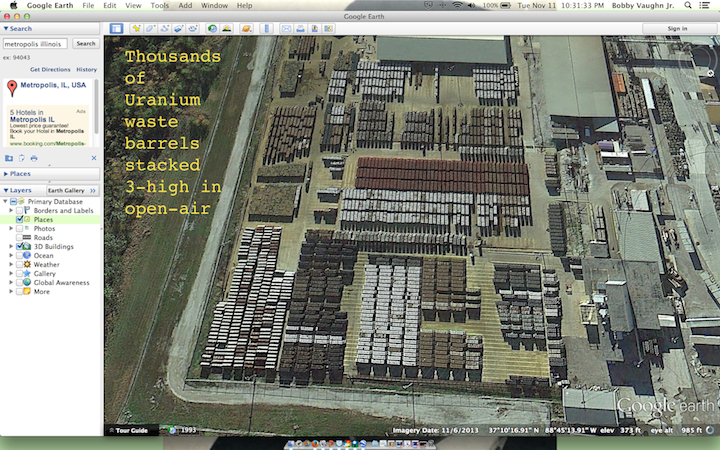Open the search History link
This screenshot has height=450, width=720.
click(x=86, y=69)
